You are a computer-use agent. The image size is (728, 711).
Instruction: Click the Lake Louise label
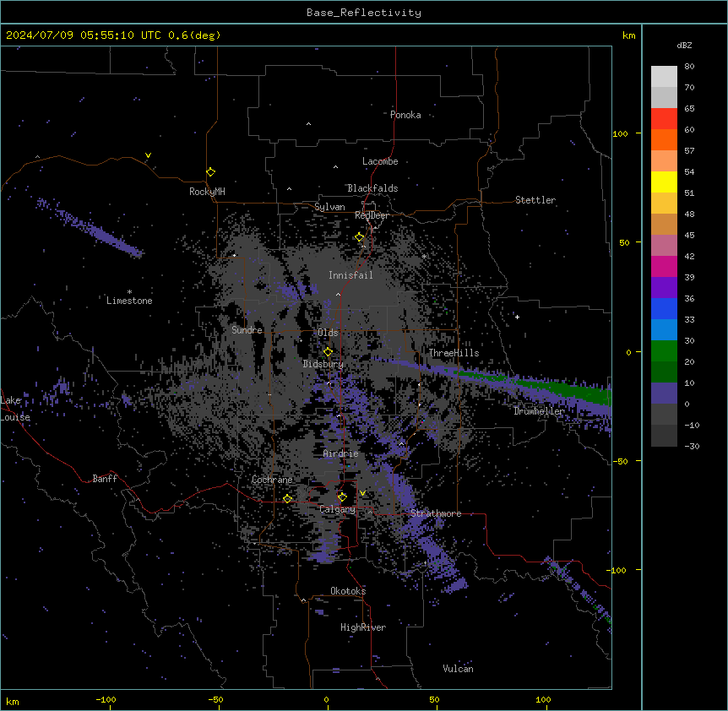15,409
